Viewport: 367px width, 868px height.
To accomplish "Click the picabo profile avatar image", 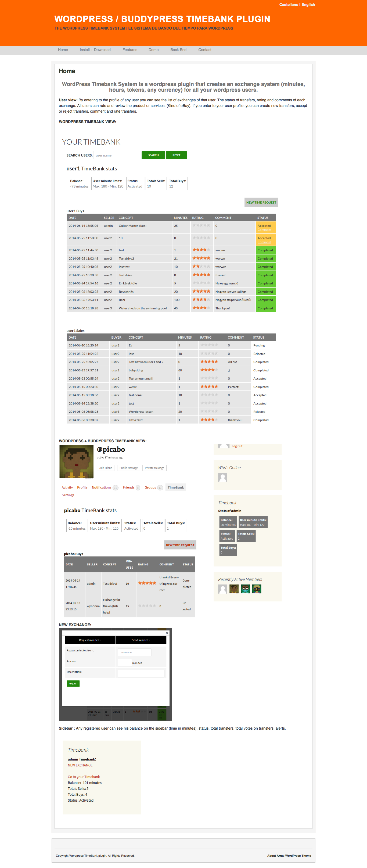I will pyautogui.click(x=77, y=461).
